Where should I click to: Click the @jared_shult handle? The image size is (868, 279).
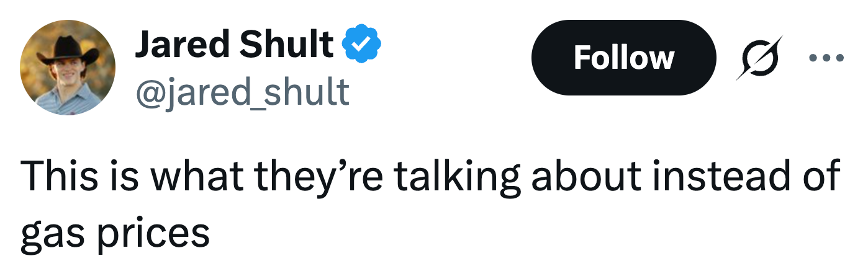(242, 92)
